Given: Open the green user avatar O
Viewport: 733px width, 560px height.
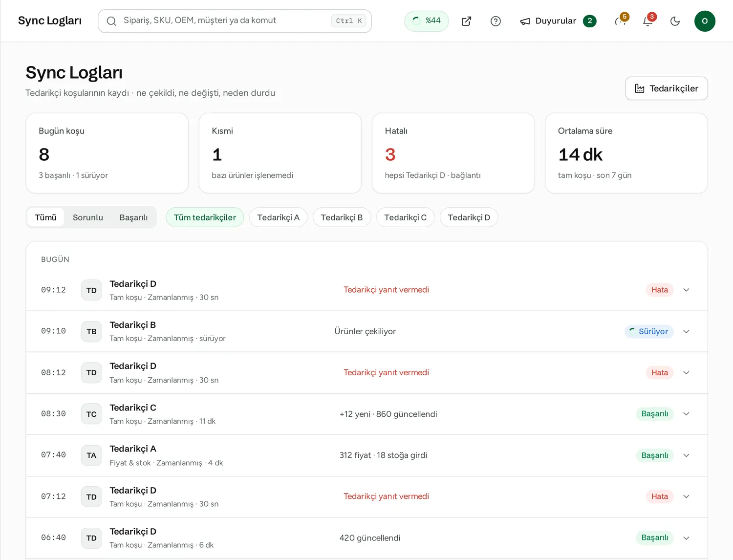Looking at the screenshot, I should click(x=705, y=21).
